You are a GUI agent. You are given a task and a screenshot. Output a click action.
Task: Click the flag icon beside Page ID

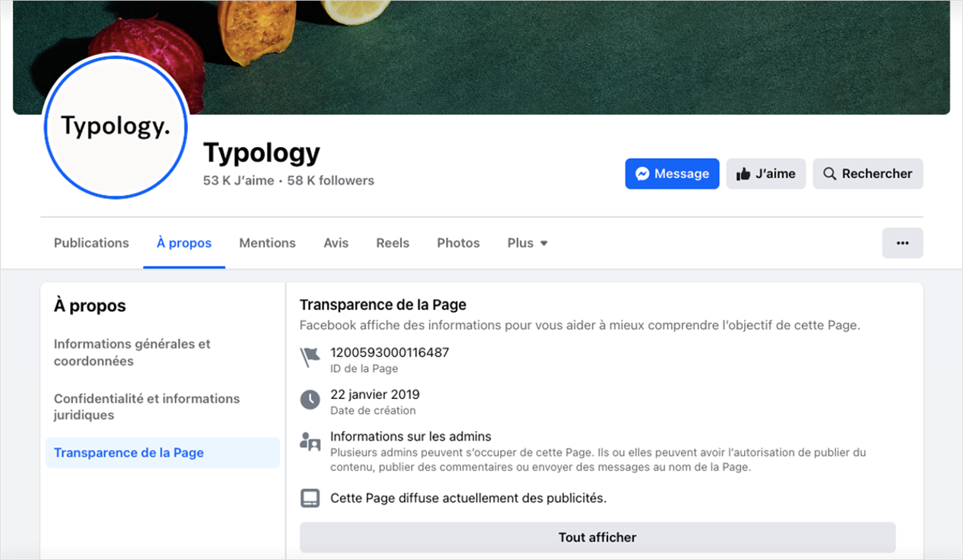[310, 357]
